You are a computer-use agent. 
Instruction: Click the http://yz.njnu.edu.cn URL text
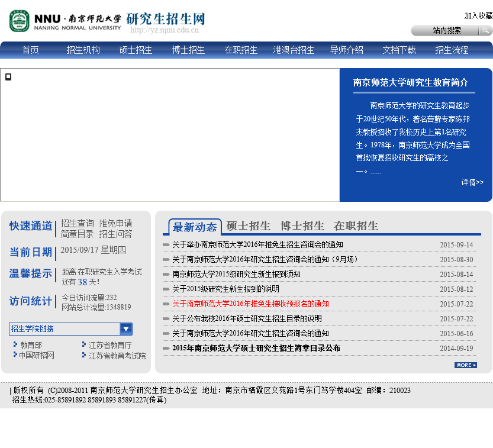165,30
